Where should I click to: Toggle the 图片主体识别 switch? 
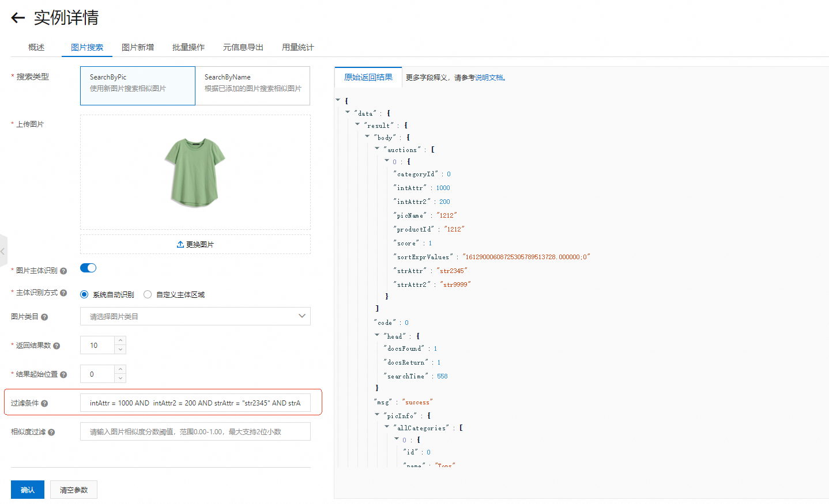[x=88, y=268]
